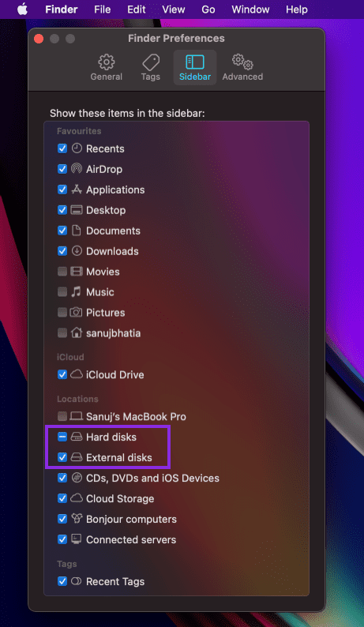
Task: Uncheck the AirDrop checkbox
Action: [62, 169]
